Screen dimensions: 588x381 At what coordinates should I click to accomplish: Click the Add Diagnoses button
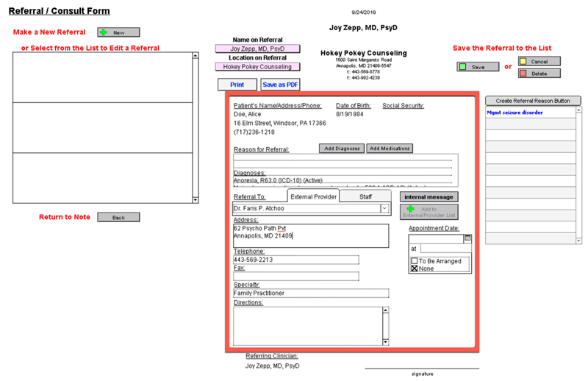click(x=341, y=149)
